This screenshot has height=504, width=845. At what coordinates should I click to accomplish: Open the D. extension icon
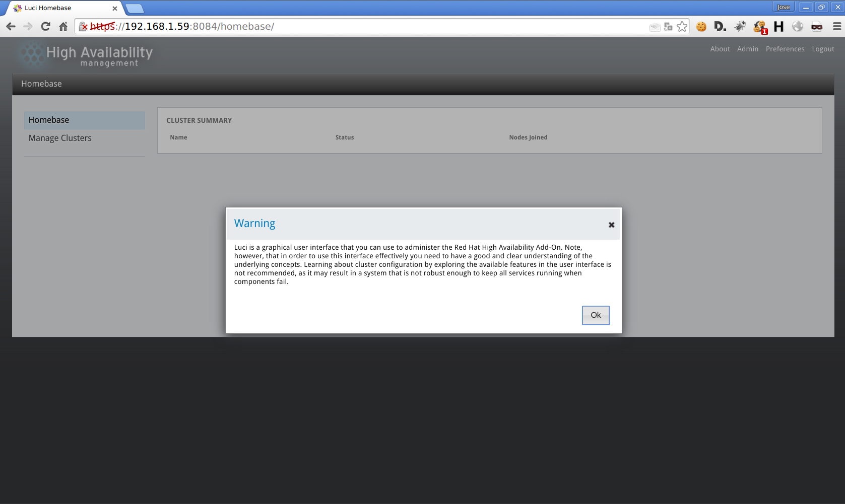tap(720, 27)
